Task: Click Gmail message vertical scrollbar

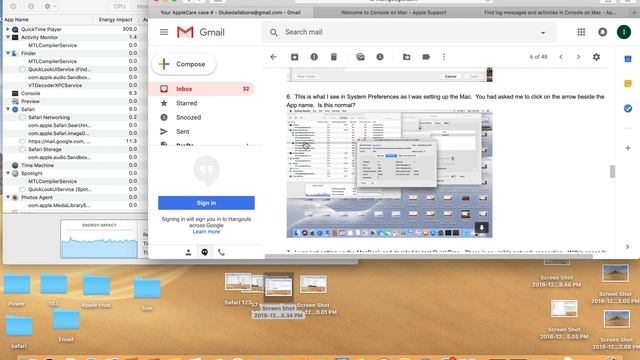Action: 612,171
